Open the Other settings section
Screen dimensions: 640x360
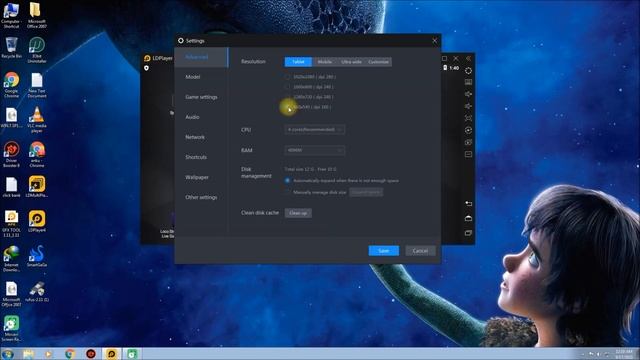point(202,197)
